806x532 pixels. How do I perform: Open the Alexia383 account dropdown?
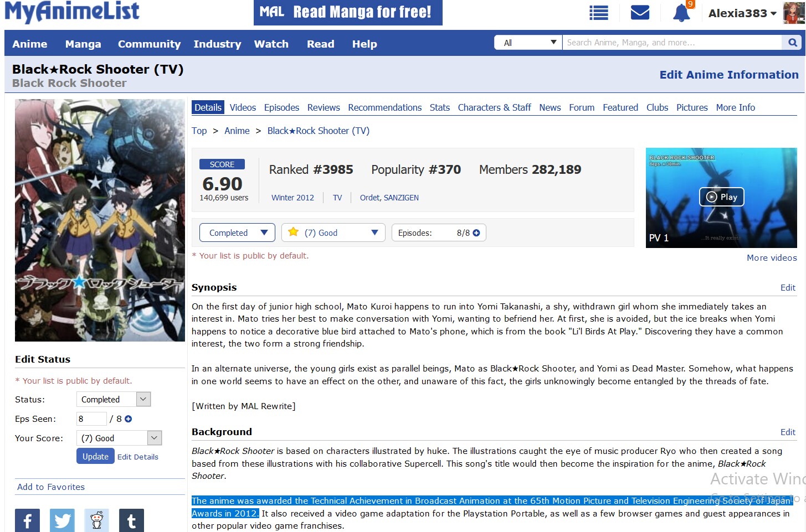point(742,13)
